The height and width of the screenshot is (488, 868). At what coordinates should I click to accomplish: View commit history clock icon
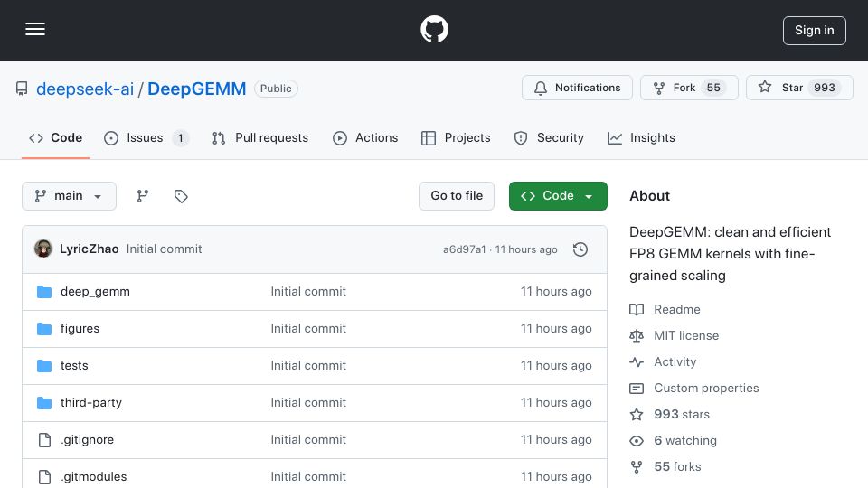click(x=580, y=249)
